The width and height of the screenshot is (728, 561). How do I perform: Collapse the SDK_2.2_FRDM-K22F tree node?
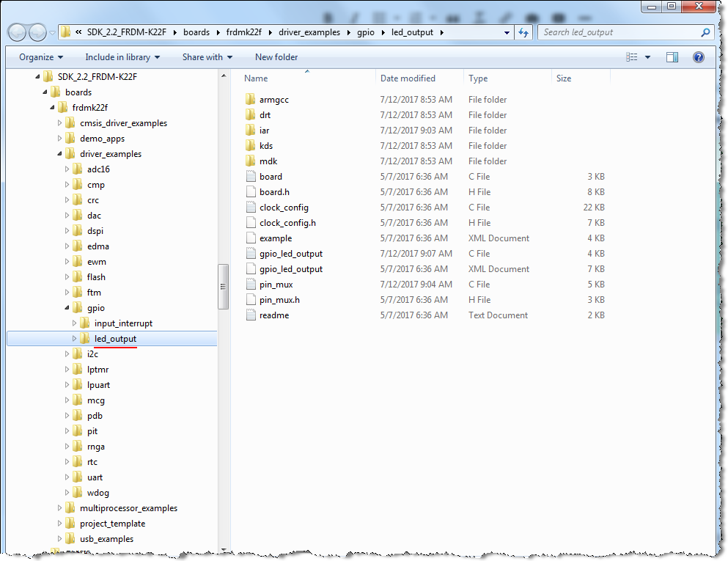(37, 76)
